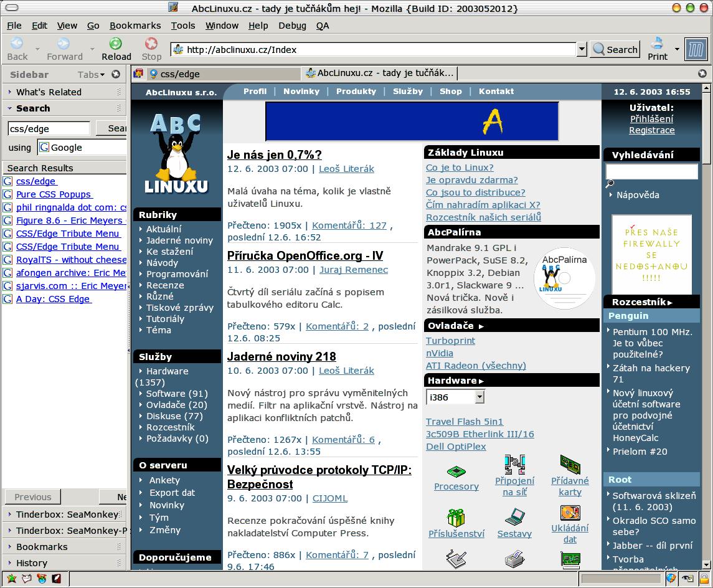Open the sidebar Tabs dropdown

(91, 75)
